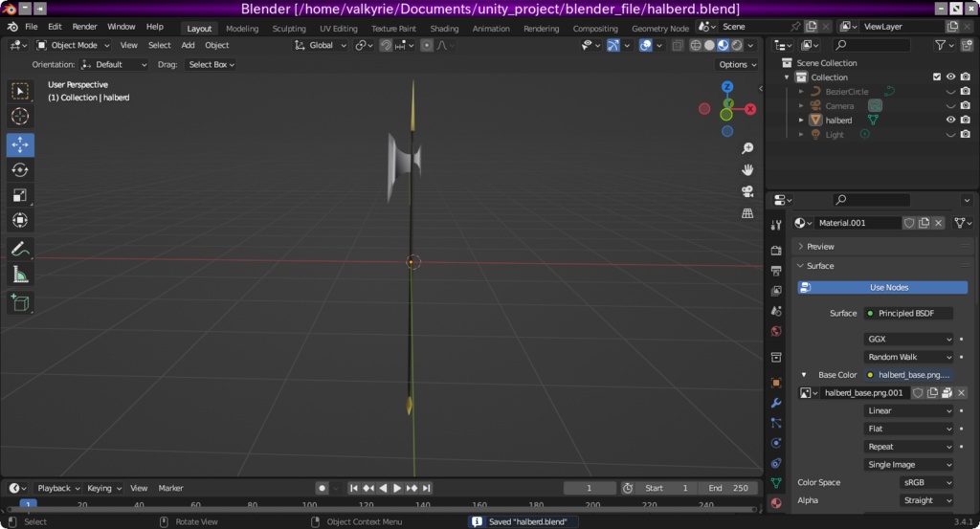Select the Annotate tool
The image size is (980, 529).
coord(20,250)
